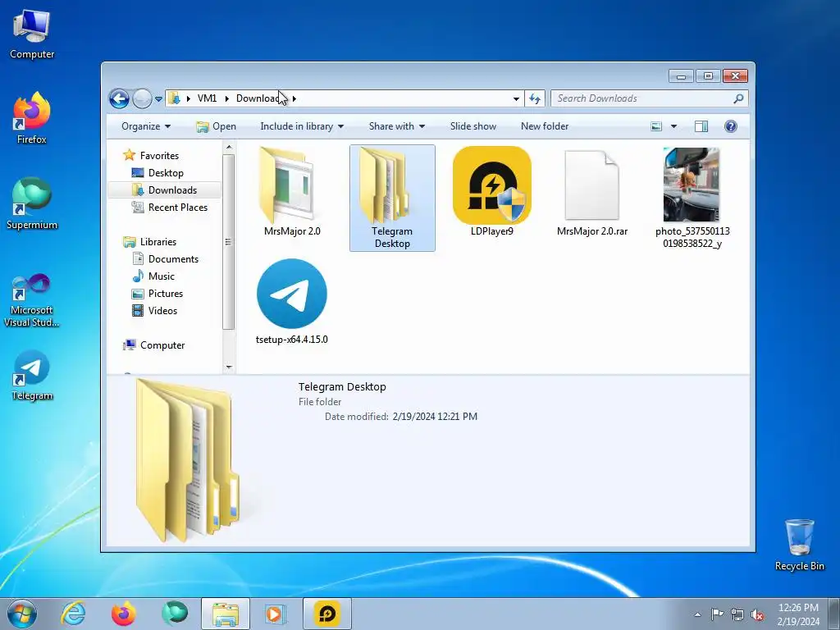Click the search magnifier icon

click(x=739, y=98)
